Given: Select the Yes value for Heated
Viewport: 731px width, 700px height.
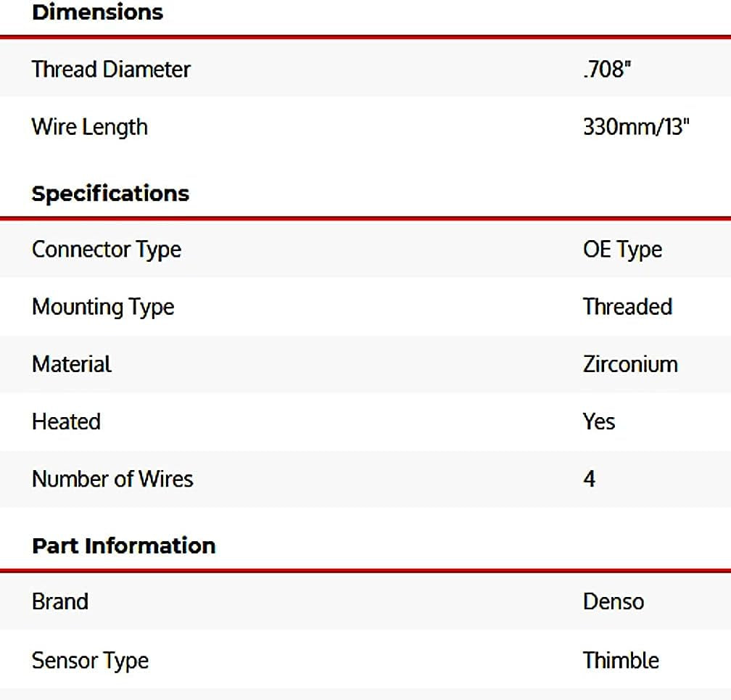Looking at the screenshot, I should coord(598,421).
